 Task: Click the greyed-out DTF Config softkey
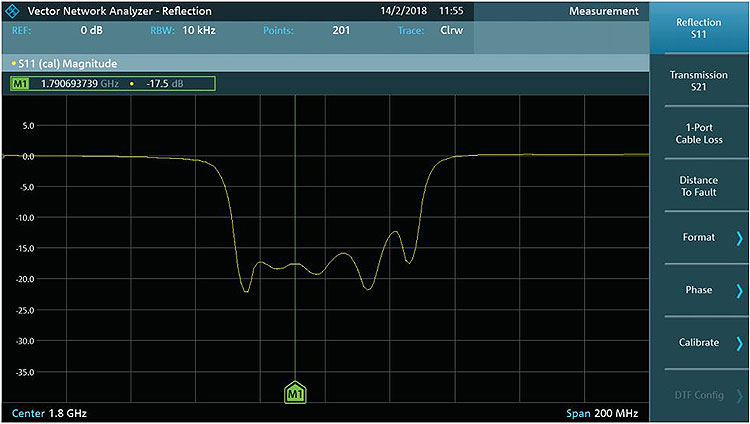699,396
